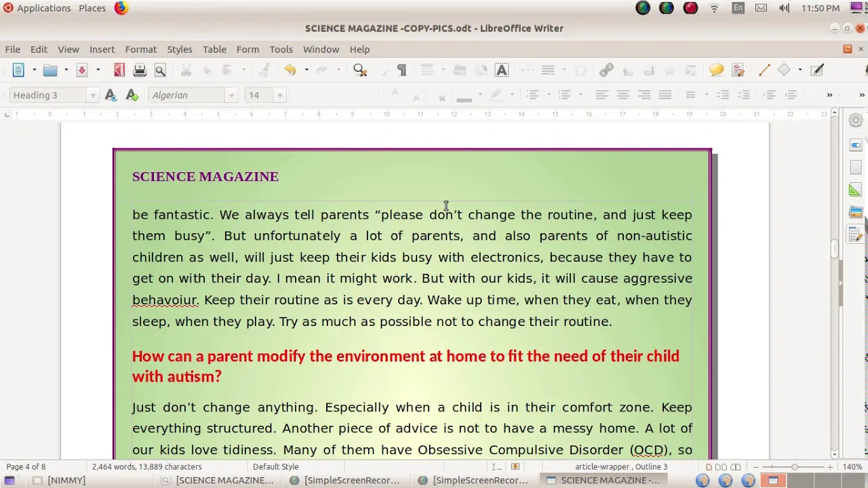This screenshot has height=488, width=868.
Task: Click Update Selected Style icon
Action: coord(111,95)
